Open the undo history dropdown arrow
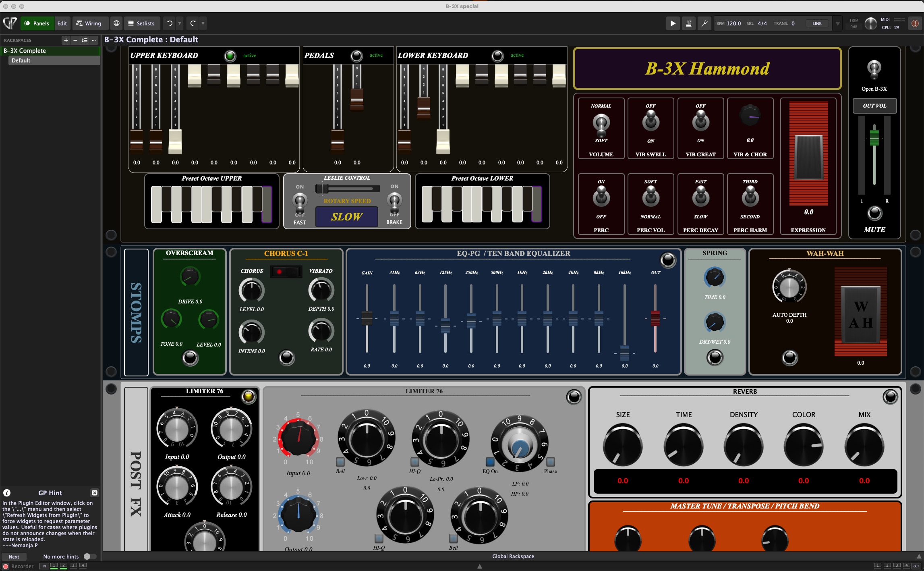 click(180, 23)
